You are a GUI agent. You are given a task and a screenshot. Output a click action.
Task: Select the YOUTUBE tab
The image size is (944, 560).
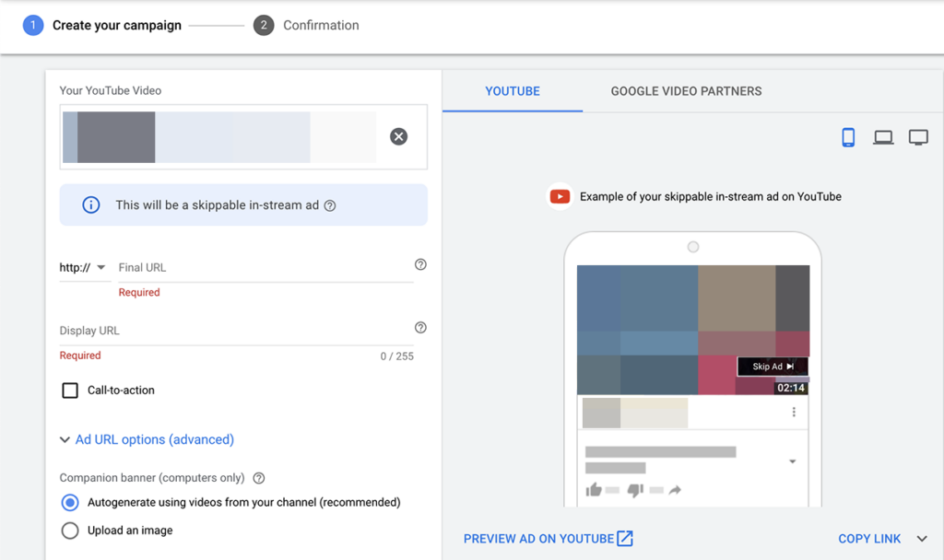pos(513,91)
